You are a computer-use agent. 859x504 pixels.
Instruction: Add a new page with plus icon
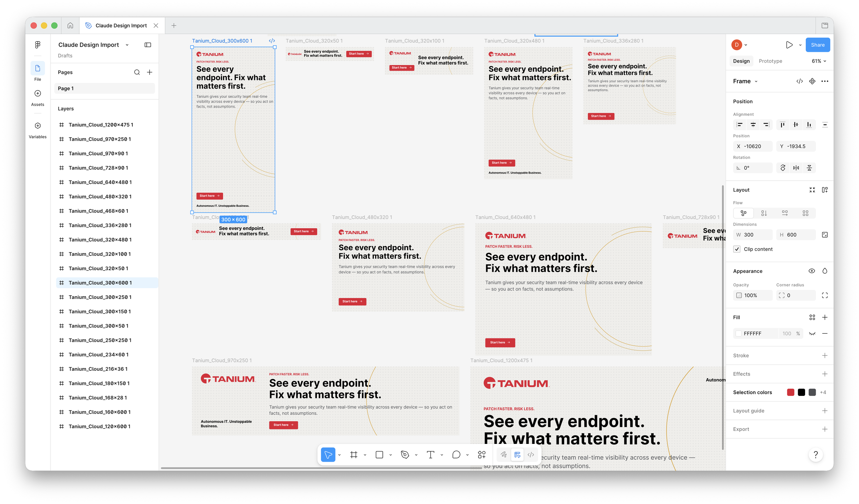[149, 72]
